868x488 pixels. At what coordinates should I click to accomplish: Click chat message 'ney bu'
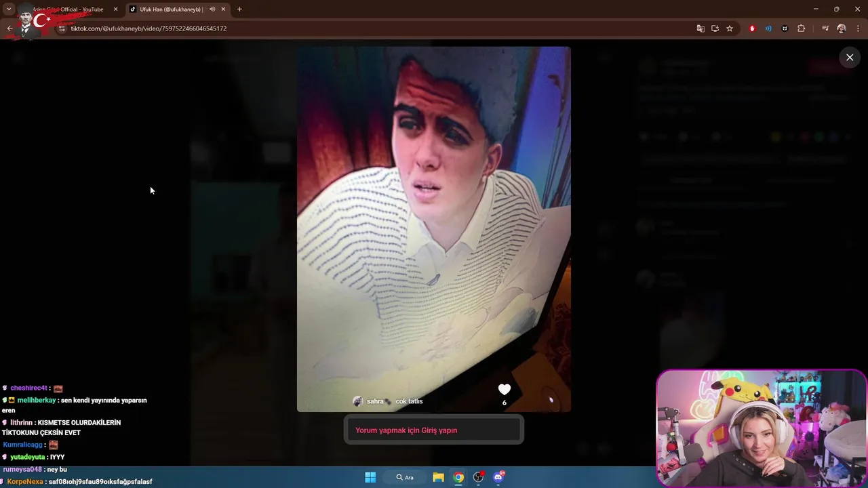click(x=57, y=469)
